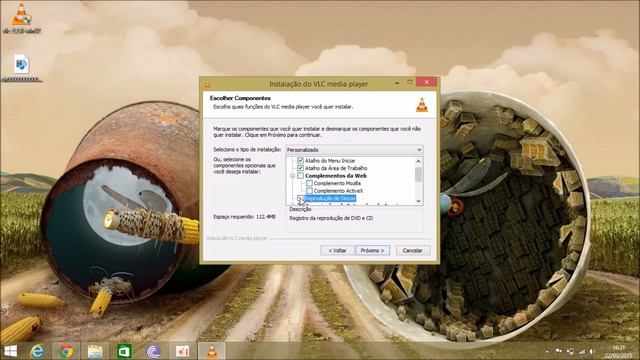Click the VLC cone icon in title bar
The height and width of the screenshot is (360, 640).
point(207,84)
